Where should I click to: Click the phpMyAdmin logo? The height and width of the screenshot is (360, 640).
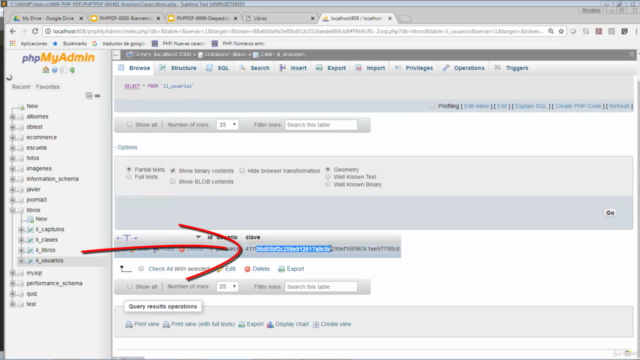(x=58, y=58)
